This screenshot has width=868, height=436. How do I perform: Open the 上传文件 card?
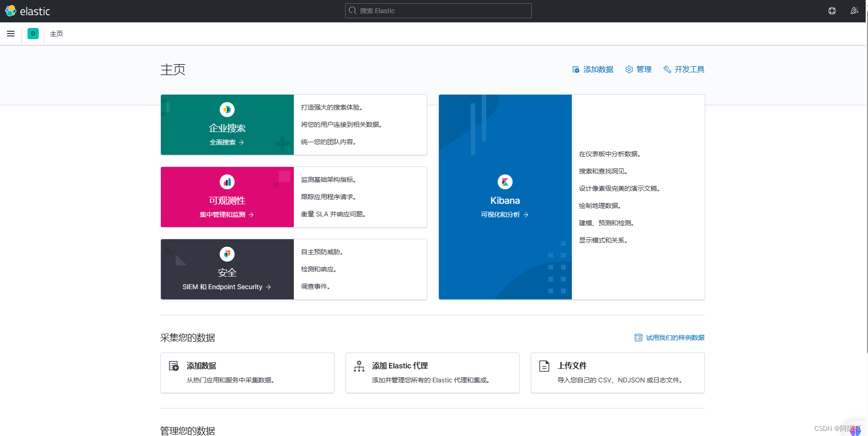(618, 373)
